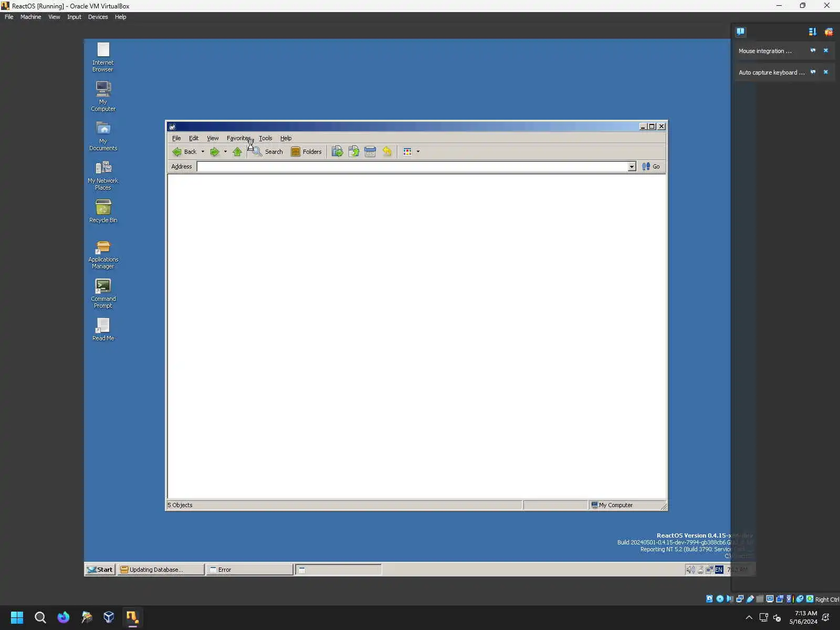This screenshot has width=840, height=630.
Task: Click the ReactOS volume tray icon
Action: click(x=690, y=570)
